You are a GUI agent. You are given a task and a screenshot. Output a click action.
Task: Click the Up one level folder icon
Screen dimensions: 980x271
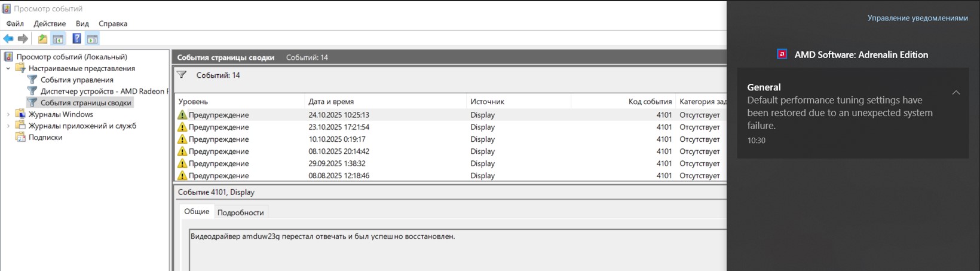(x=42, y=39)
